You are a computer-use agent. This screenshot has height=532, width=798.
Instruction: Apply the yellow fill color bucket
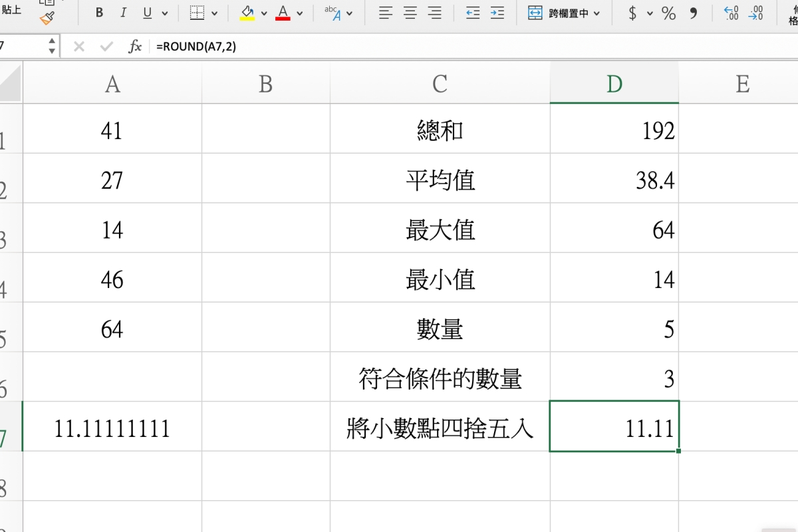[247, 13]
